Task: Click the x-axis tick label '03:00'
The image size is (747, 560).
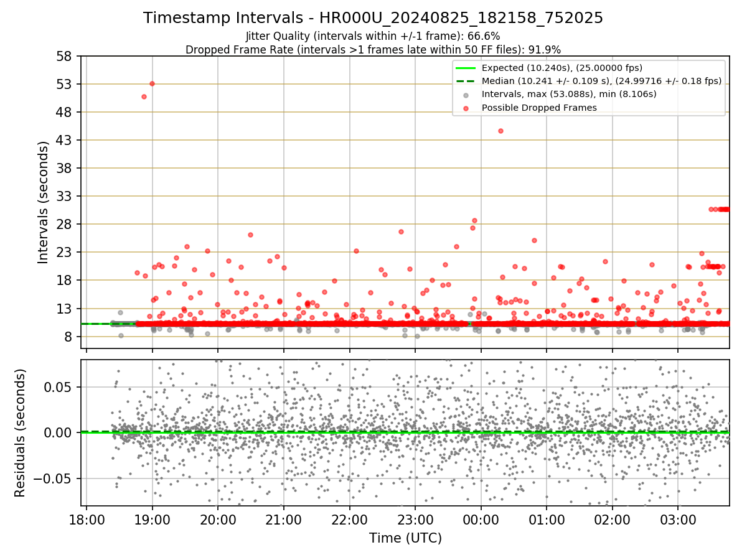Action: point(678,520)
